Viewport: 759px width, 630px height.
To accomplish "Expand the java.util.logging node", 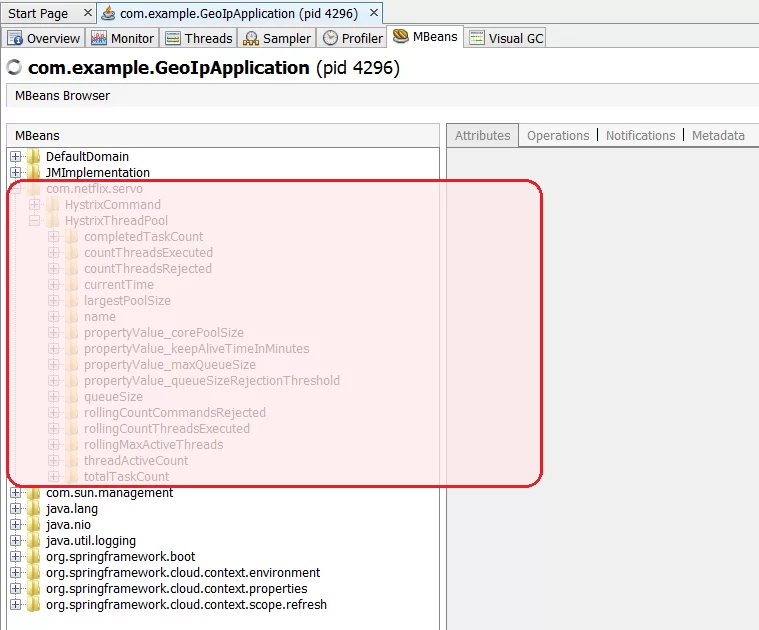I will coord(15,540).
